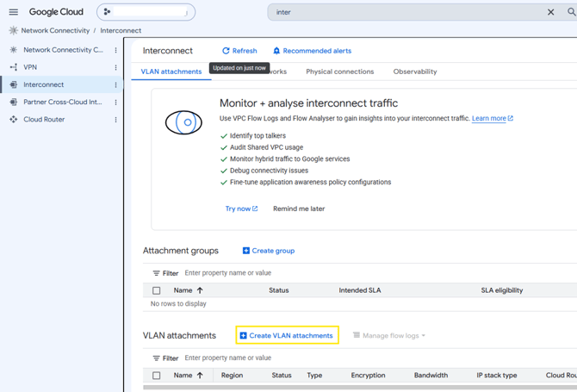Click the Google Cloud logo
Image resolution: width=577 pixels, height=392 pixels.
(x=56, y=12)
